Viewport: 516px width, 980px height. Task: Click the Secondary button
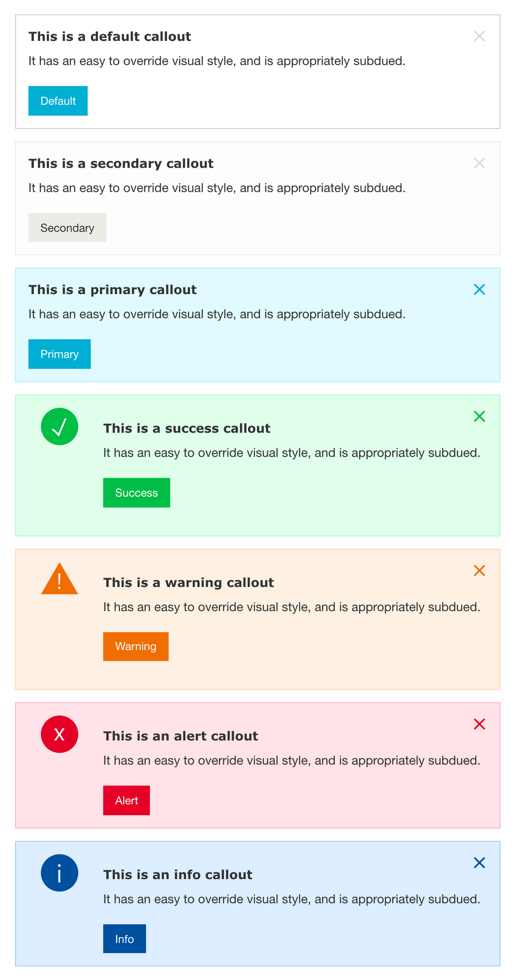67,227
